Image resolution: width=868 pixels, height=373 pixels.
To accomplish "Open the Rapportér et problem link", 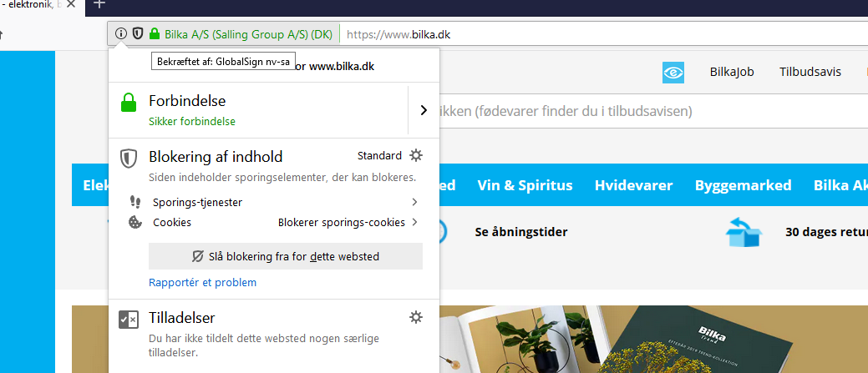I will tap(203, 282).
